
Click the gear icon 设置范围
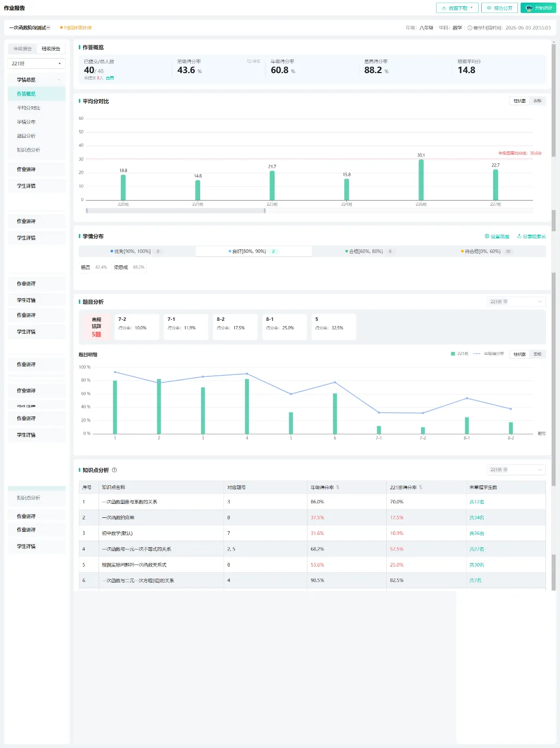point(487,236)
